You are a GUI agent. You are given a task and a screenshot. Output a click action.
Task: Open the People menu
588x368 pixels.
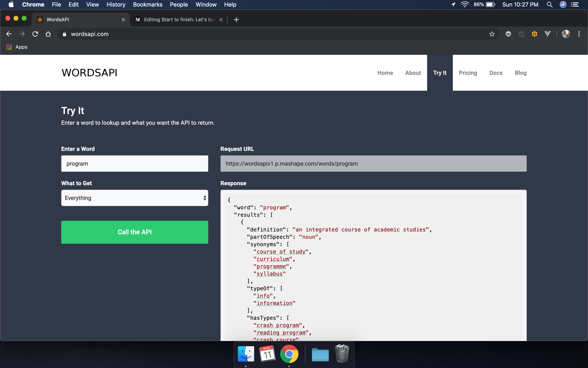(x=179, y=4)
